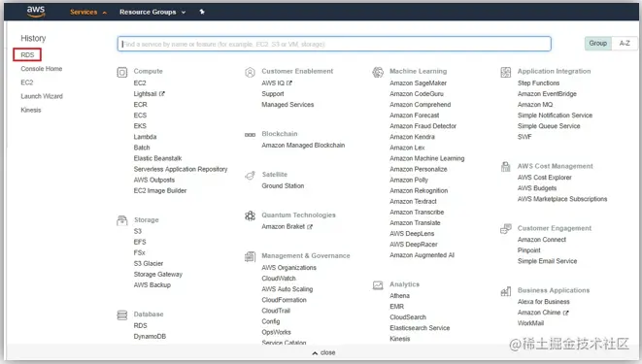Viewport: 642px width, 364px height.
Task: Open Elastic Beanstalk
Action: click(157, 158)
